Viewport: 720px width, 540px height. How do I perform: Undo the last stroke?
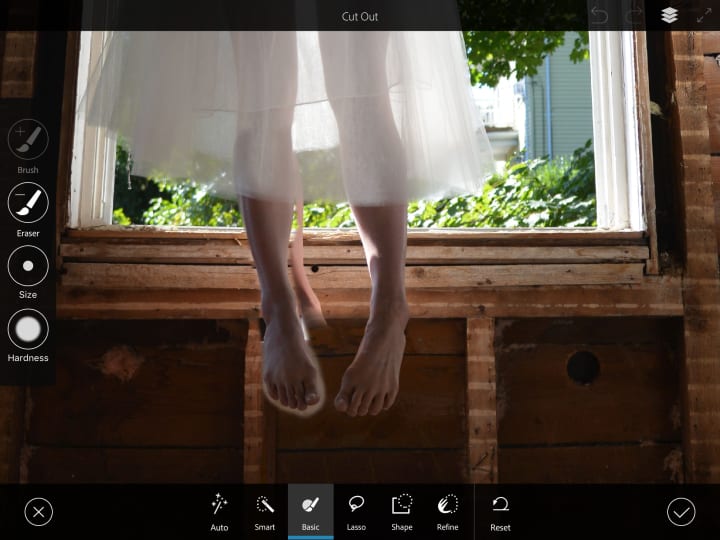tap(599, 16)
